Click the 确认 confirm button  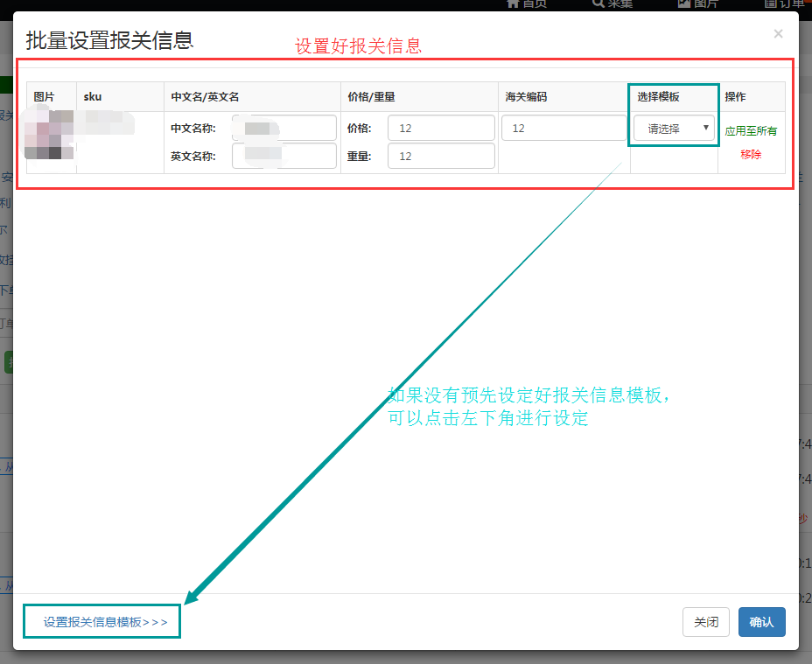pyautogui.click(x=761, y=622)
